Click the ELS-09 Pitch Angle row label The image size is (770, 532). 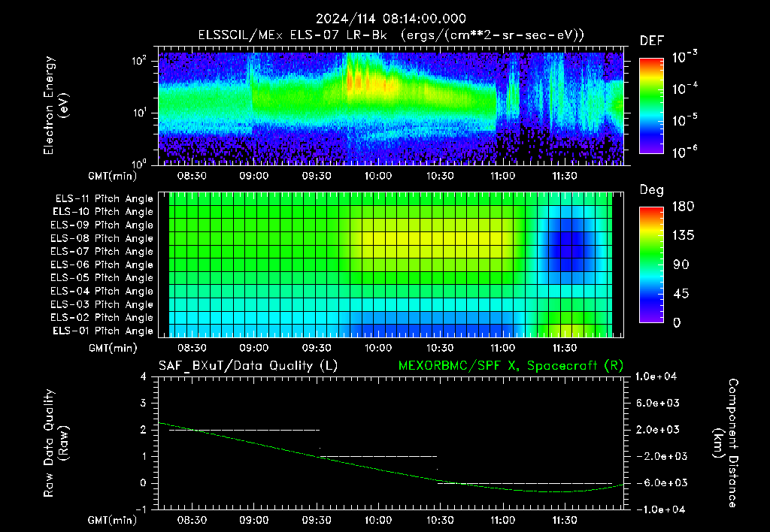pyautogui.click(x=102, y=225)
